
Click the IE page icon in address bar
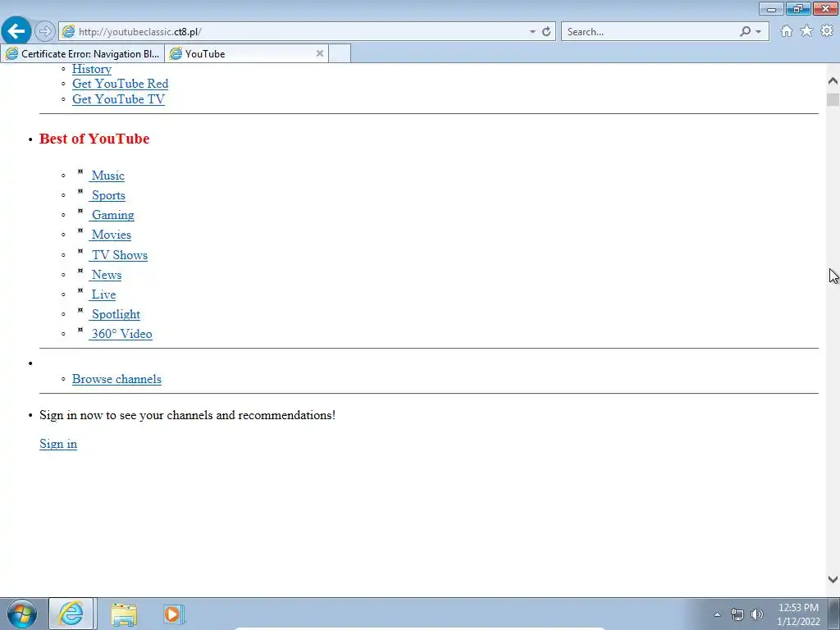pyautogui.click(x=69, y=32)
